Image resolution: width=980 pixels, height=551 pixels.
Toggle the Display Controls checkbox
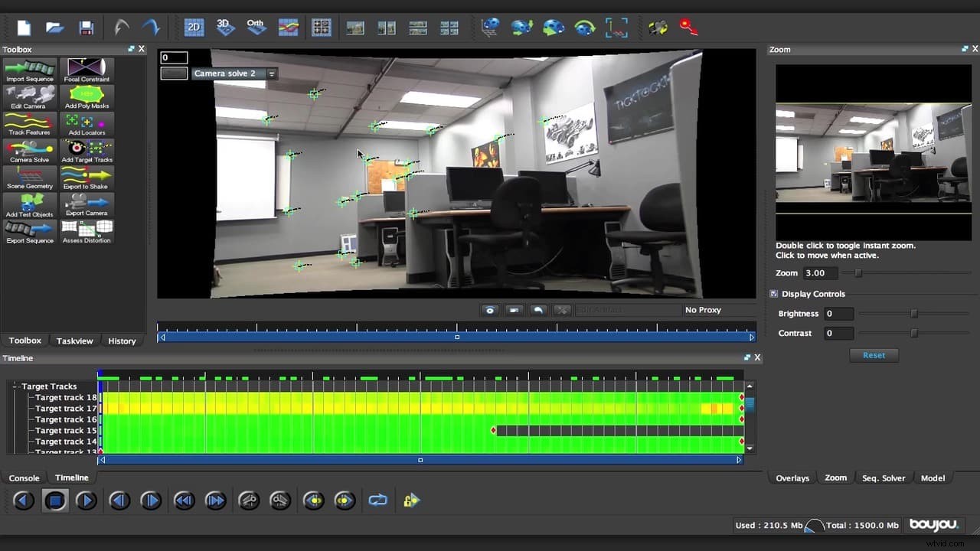click(773, 293)
